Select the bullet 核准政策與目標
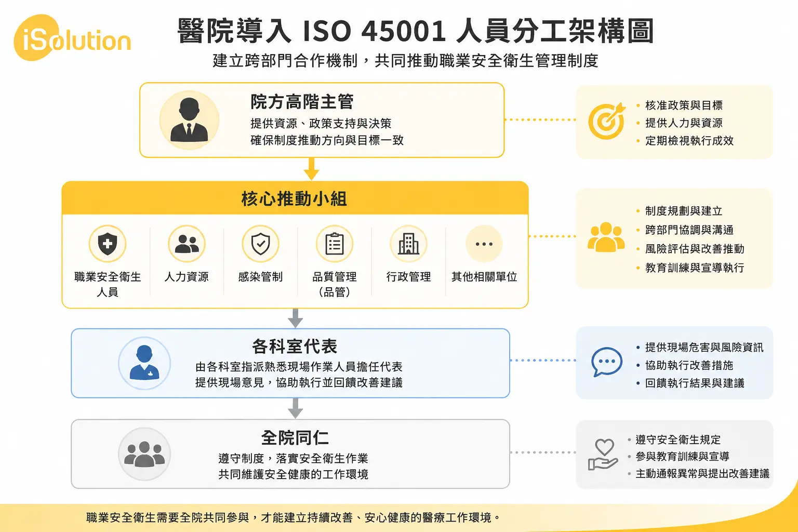Viewport: 798px width, 532px height. 684,105
